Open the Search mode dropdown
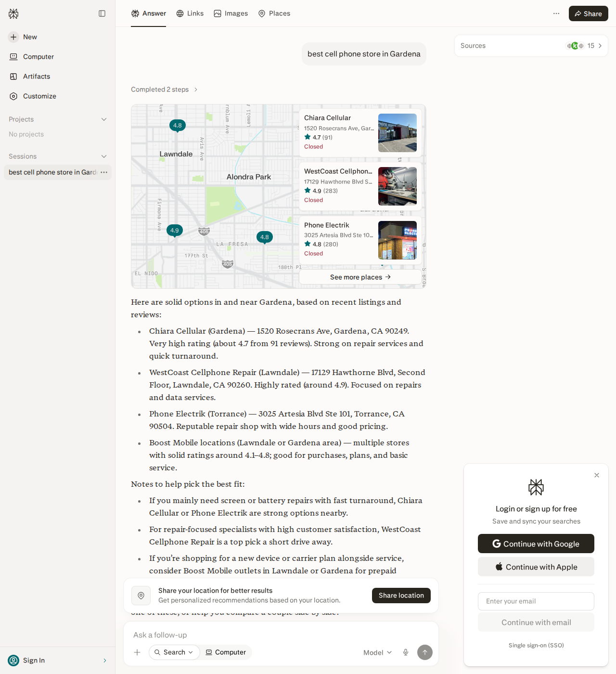The image size is (616, 674). tap(174, 652)
